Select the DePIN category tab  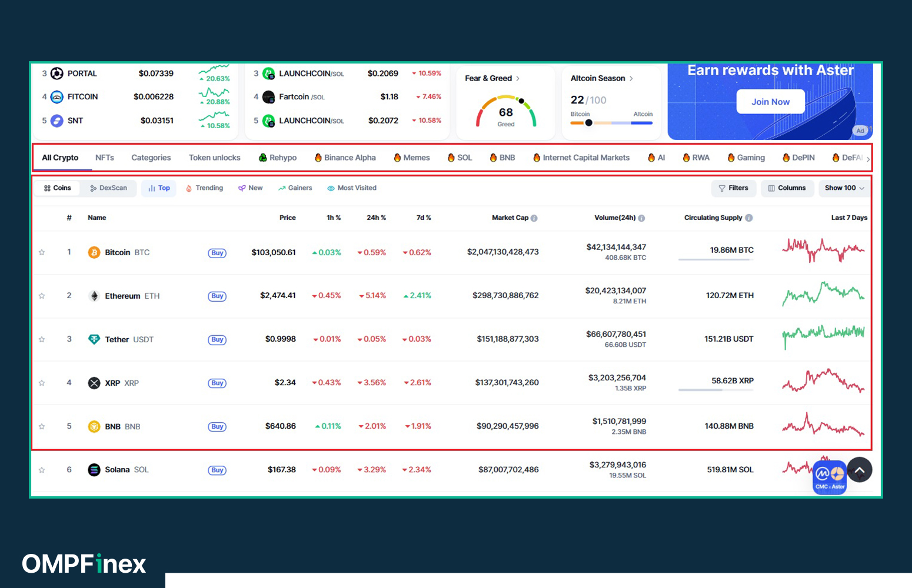[799, 158]
